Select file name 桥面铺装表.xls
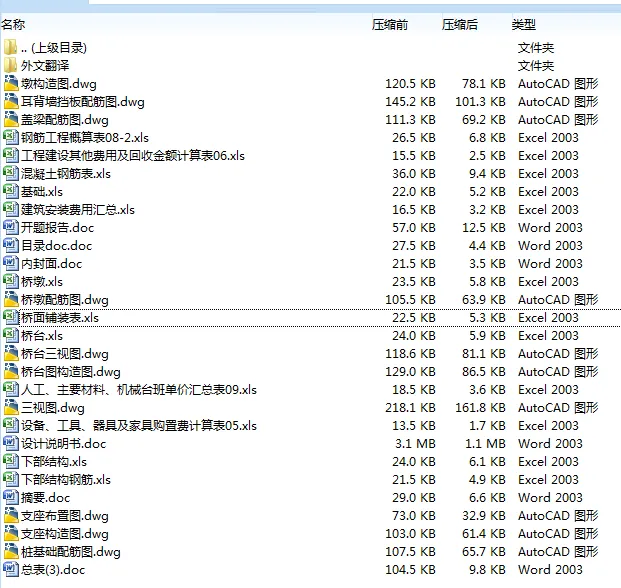This screenshot has height=588, width=621. (x=60, y=318)
